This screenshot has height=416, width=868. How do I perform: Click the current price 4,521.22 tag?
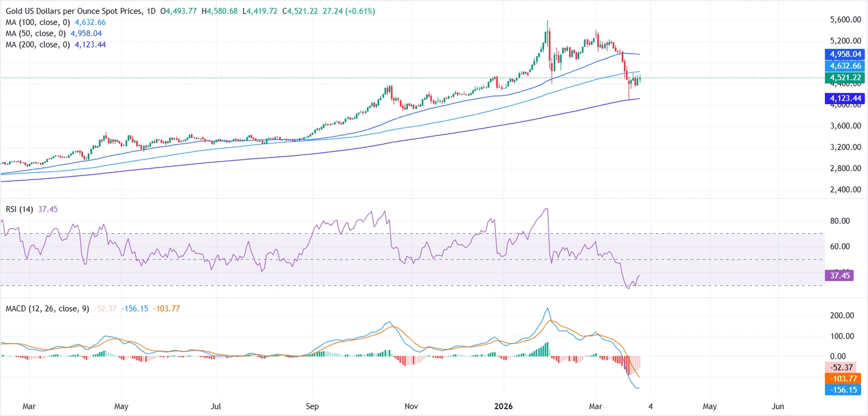(845, 77)
